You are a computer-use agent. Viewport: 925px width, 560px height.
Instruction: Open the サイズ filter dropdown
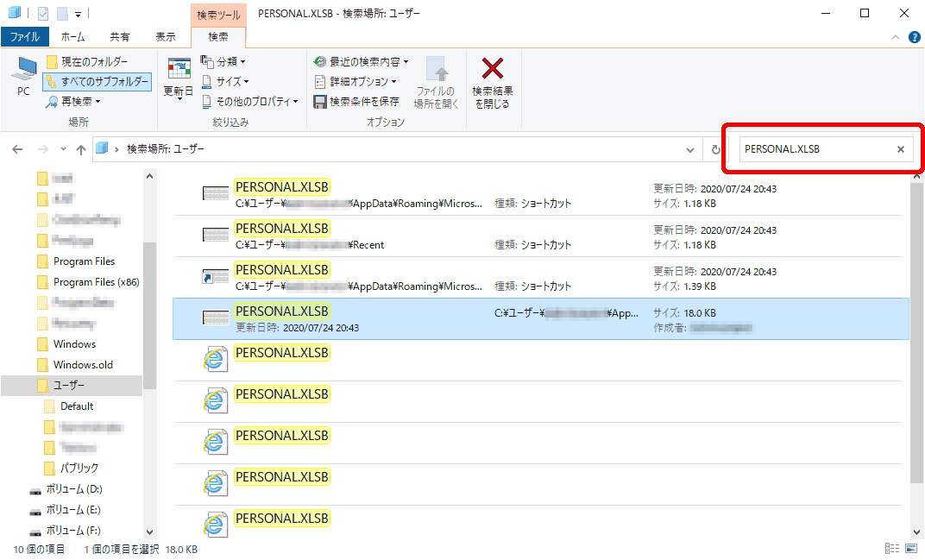click(x=225, y=81)
